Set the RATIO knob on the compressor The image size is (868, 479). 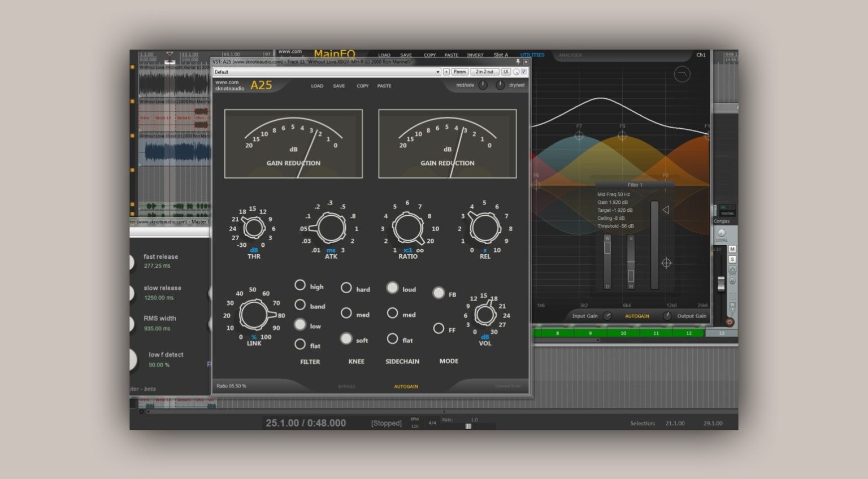408,229
